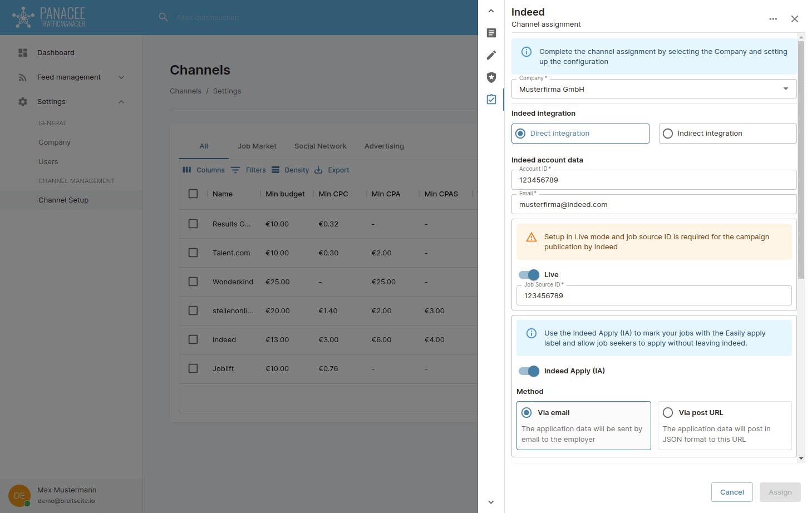Turn off the Live toggle switch
Viewport: 812px width, 513px height.
tap(529, 275)
